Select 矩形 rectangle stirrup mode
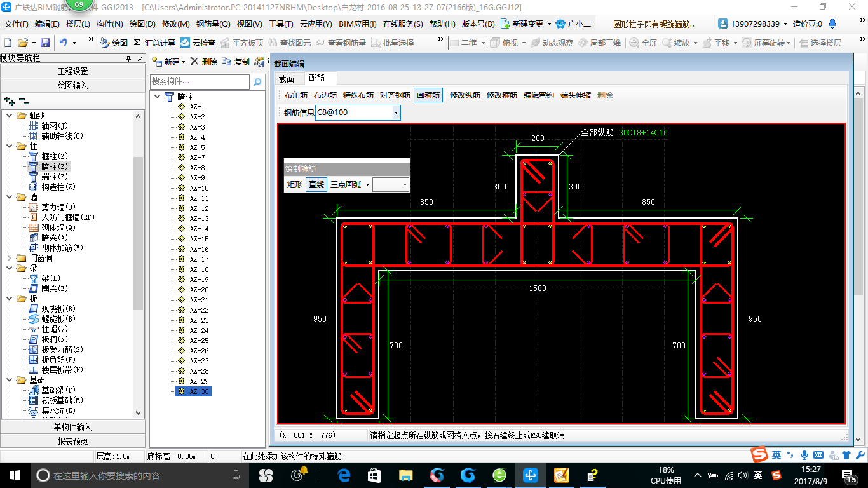 pos(294,185)
